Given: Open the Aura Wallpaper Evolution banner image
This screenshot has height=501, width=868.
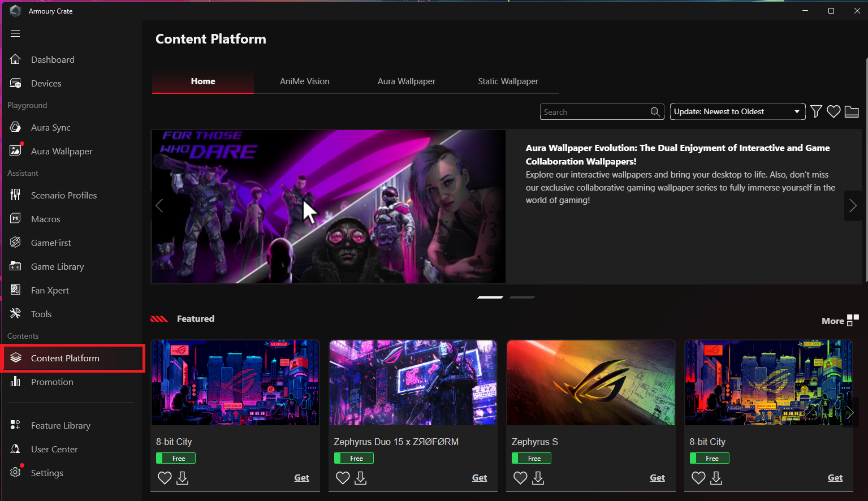Looking at the screenshot, I should click(x=329, y=206).
